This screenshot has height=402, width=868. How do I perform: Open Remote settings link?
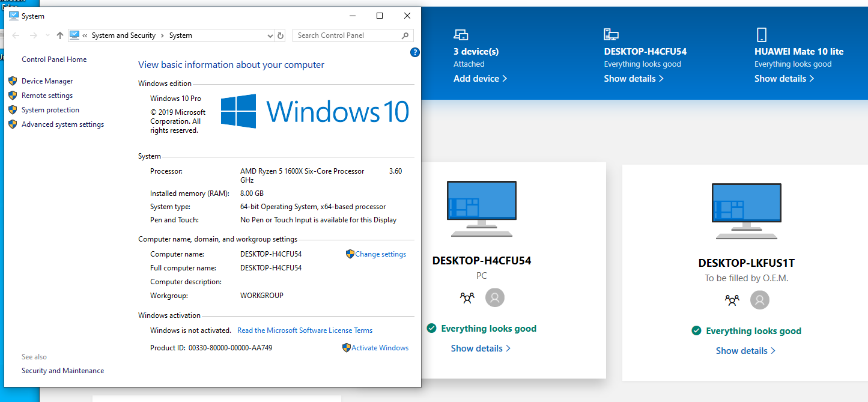[47, 96]
